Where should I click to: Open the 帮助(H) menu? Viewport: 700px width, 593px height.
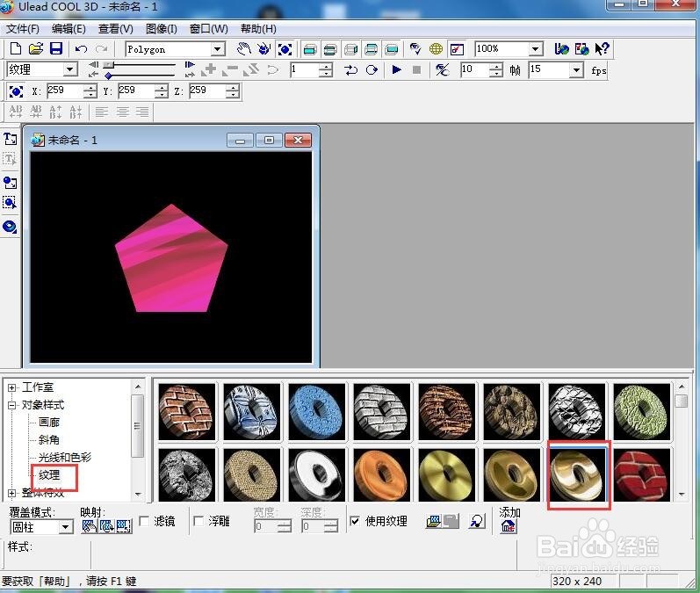pos(258,29)
